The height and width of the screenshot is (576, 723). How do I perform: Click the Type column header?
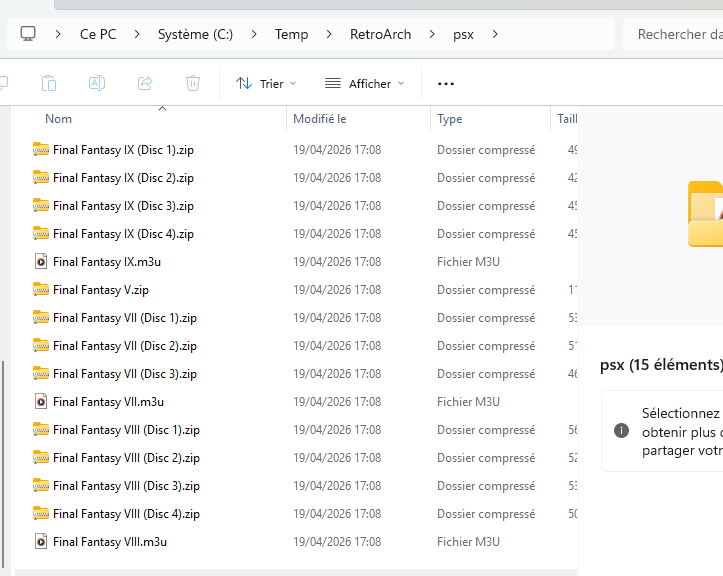[x=450, y=119]
